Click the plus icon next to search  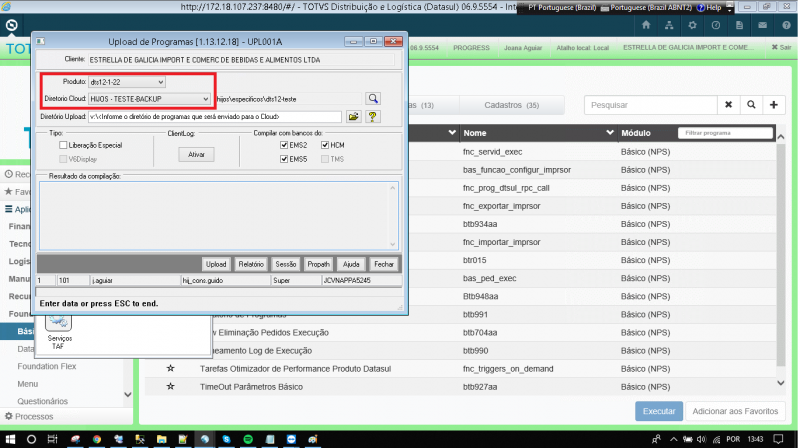tap(773, 105)
